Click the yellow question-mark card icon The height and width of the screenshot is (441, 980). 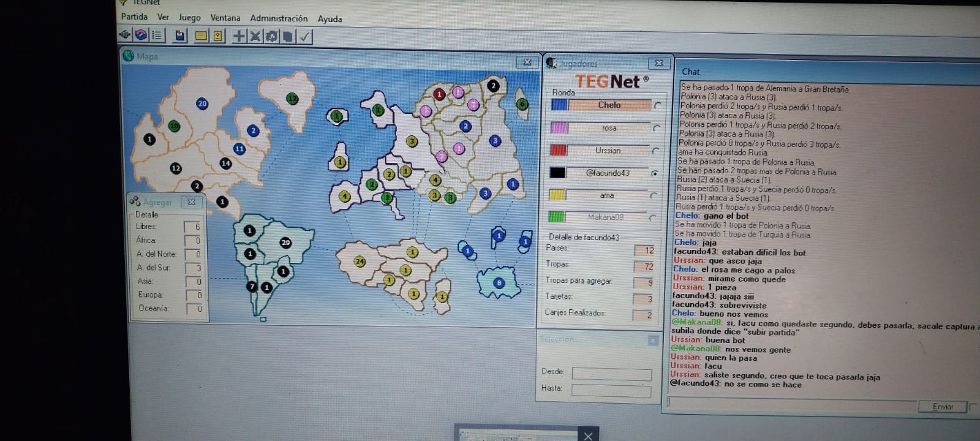coord(217,36)
